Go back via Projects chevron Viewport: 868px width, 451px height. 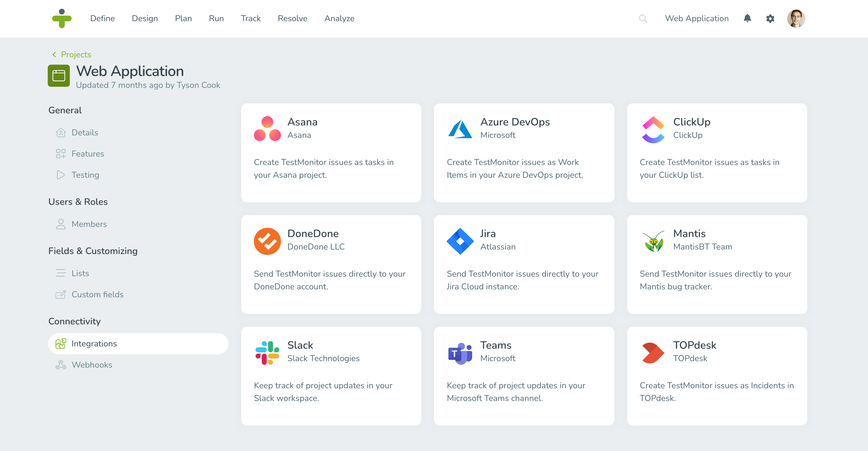(54, 55)
